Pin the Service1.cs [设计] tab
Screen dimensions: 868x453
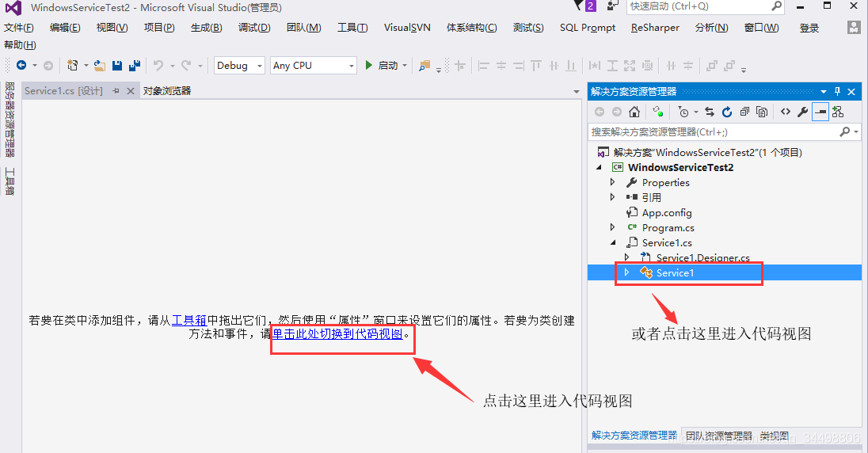116,91
